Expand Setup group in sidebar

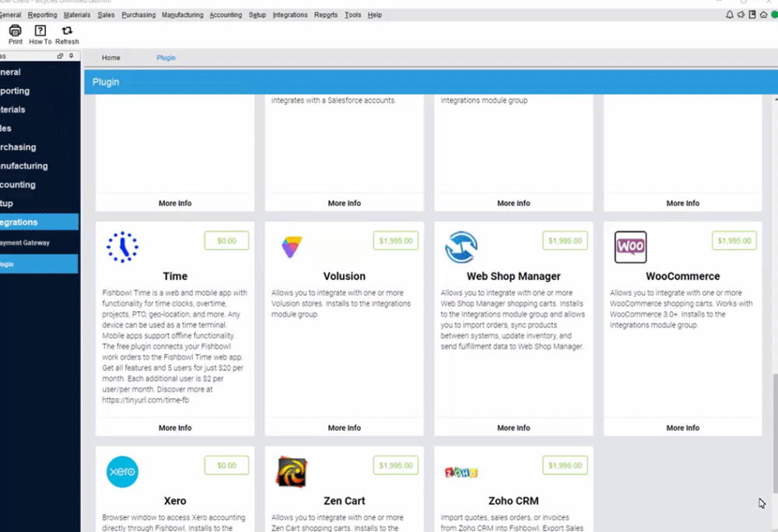tap(39, 203)
